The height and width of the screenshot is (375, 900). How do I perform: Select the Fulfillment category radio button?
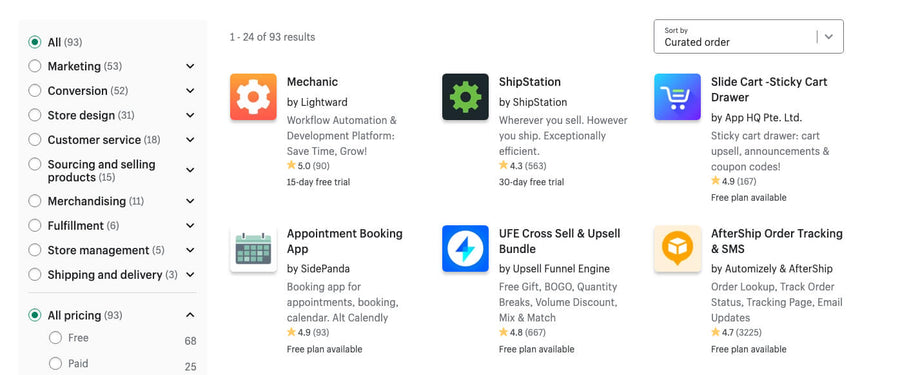(x=35, y=225)
